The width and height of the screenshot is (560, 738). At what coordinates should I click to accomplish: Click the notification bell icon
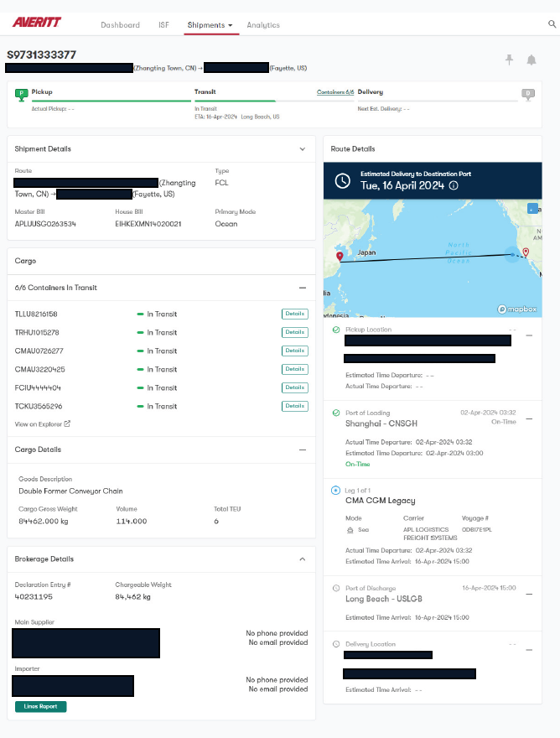[531, 60]
